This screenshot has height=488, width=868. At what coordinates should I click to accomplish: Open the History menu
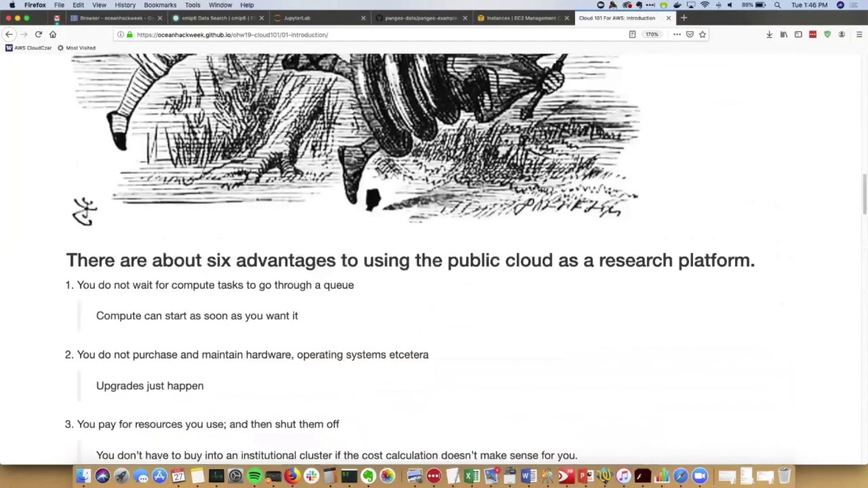tap(125, 5)
